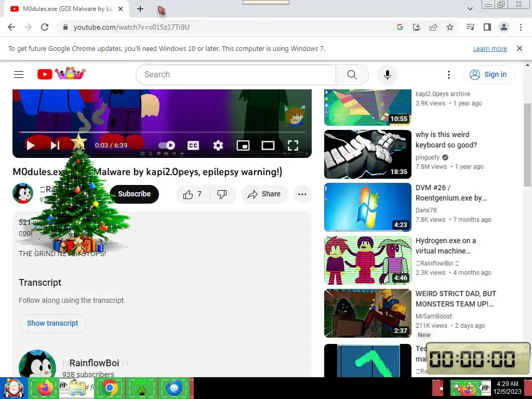Click Show transcript button
Image resolution: width=532 pixels, height=399 pixels.
point(52,323)
